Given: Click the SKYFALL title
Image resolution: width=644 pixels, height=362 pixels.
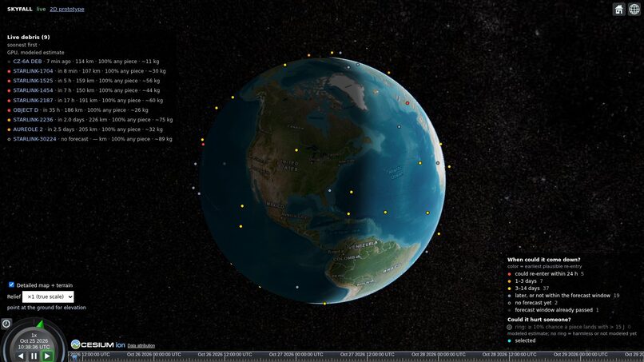Looking at the screenshot, I should click(20, 9).
